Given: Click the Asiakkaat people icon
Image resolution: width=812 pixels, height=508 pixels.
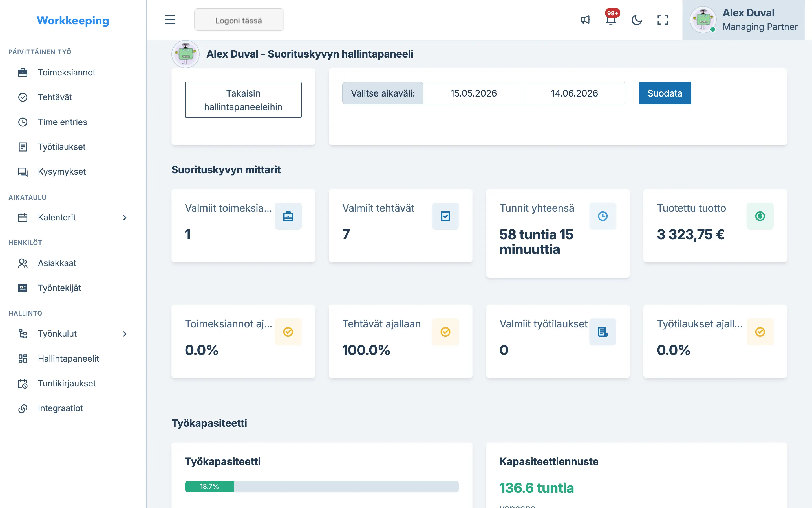Looking at the screenshot, I should 23,263.
